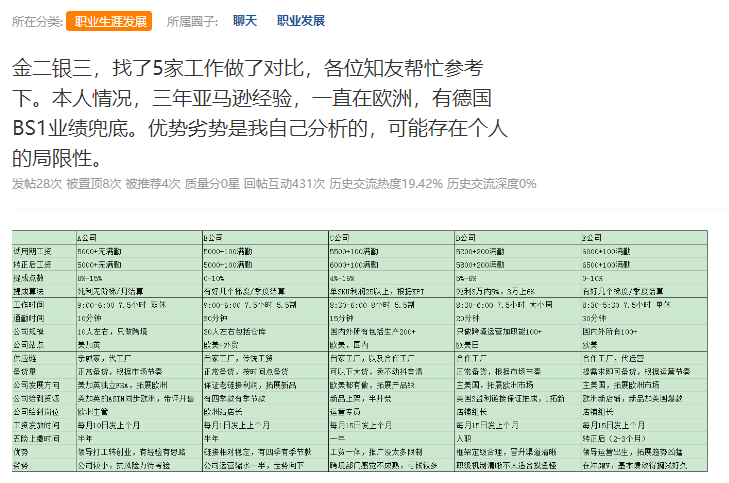The width and height of the screenshot is (729, 483).
Task: Click the 供应链 row label
Action: [25, 358]
